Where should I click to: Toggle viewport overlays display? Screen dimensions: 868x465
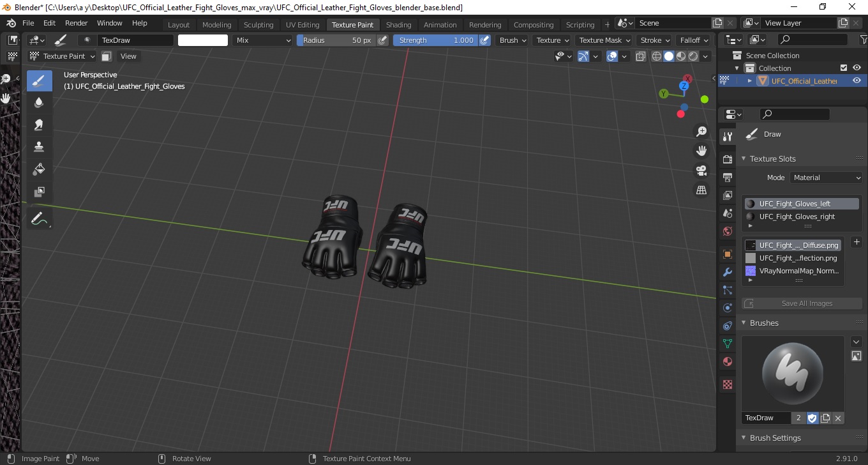[x=612, y=56]
